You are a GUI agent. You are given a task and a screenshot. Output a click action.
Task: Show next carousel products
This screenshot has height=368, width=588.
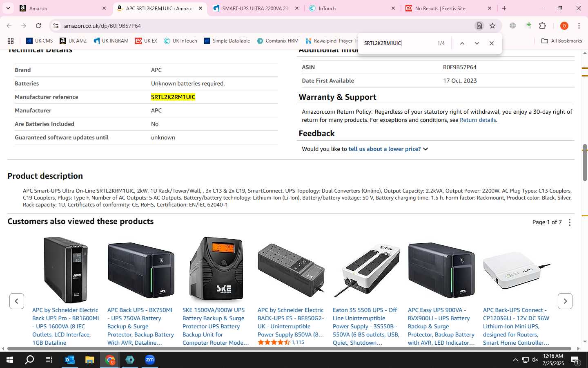tap(565, 301)
